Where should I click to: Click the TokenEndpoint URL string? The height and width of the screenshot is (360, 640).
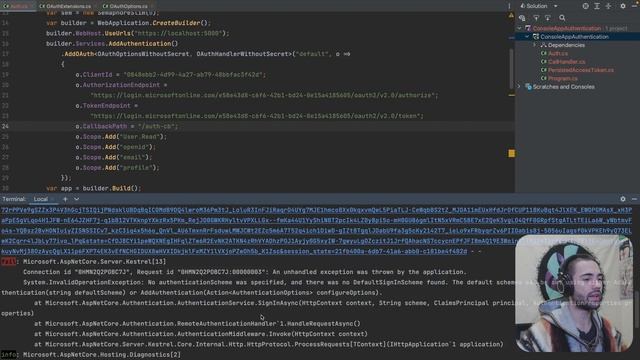point(257,116)
